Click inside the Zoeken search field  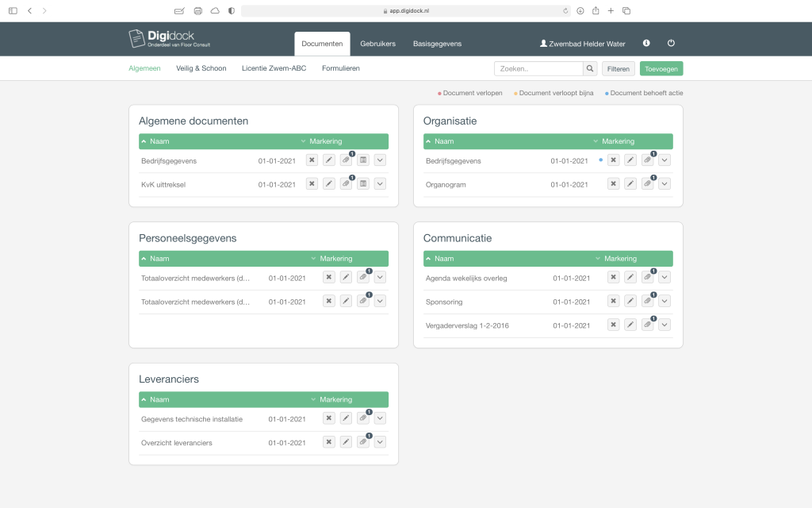[539, 68]
